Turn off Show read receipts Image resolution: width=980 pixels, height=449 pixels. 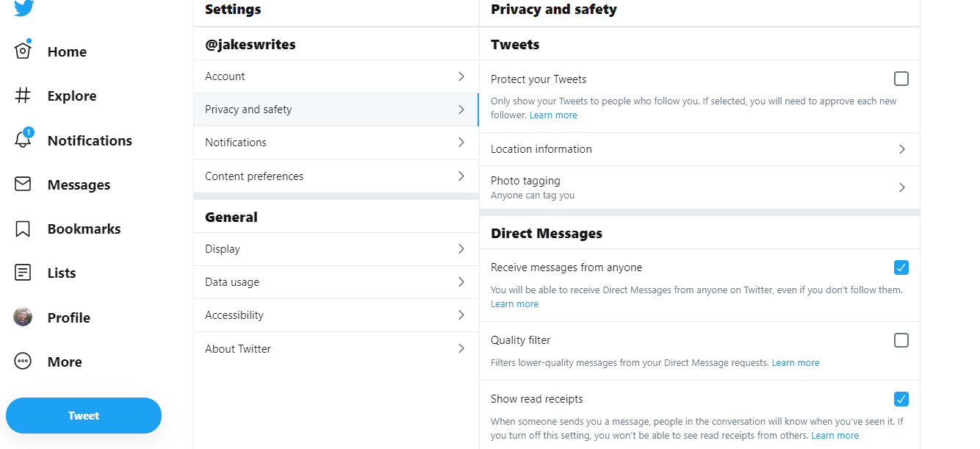pyautogui.click(x=901, y=399)
